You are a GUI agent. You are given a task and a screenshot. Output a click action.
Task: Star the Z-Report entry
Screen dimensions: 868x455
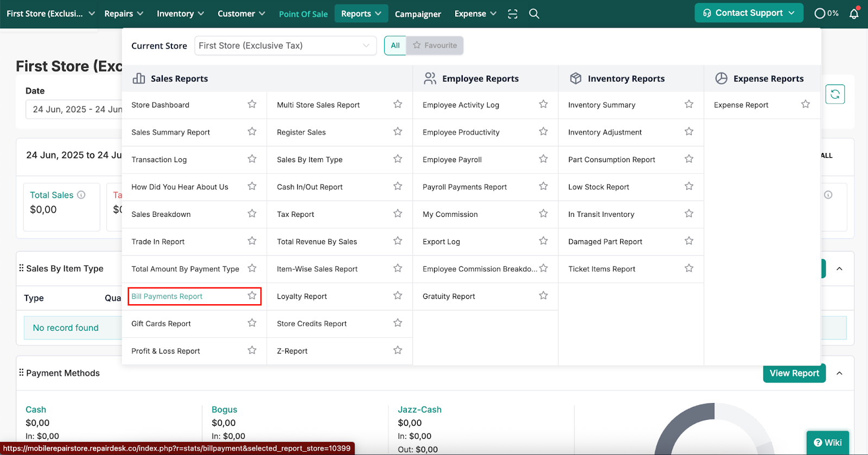(398, 350)
